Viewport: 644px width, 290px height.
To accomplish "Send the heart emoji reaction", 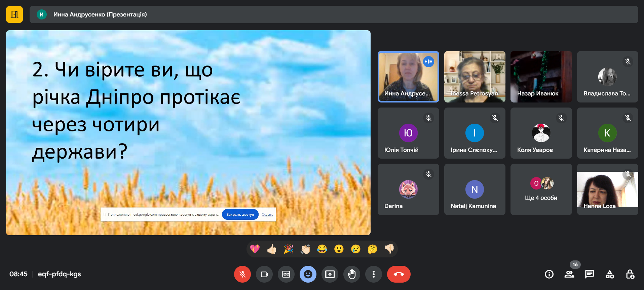I will coord(255,249).
